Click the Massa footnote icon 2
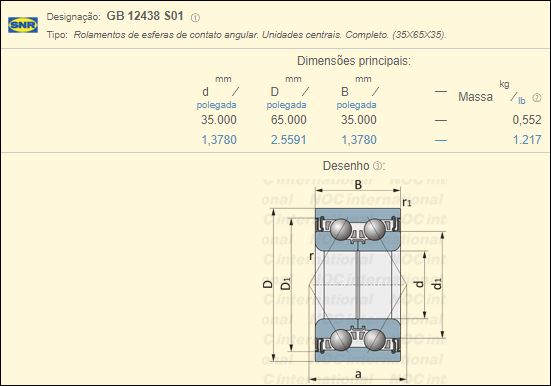 click(537, 98)
